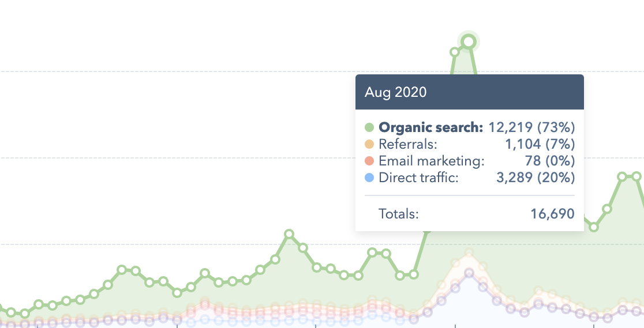The image size is (644, 328).
Task: Click the Totals label in tooltip
Action: [x=398, y=214]
